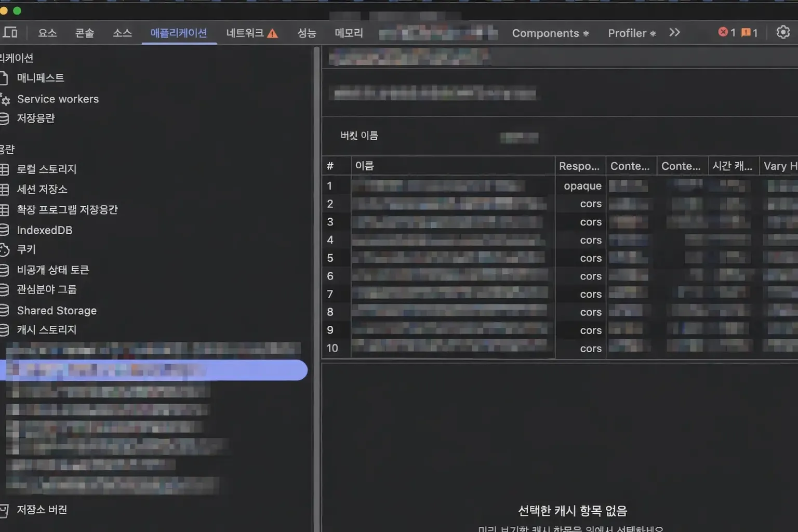
Task: Switch to the 성능 tab
Action: (x=307, y=33)
